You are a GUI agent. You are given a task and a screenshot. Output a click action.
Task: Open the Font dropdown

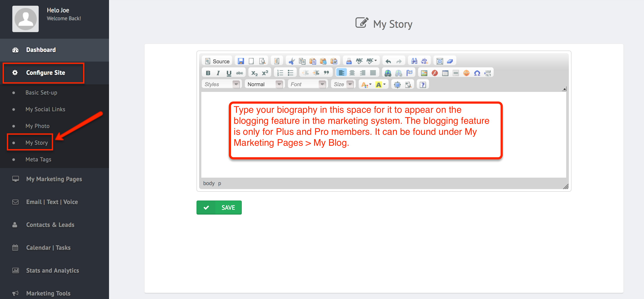pos(307,84)
